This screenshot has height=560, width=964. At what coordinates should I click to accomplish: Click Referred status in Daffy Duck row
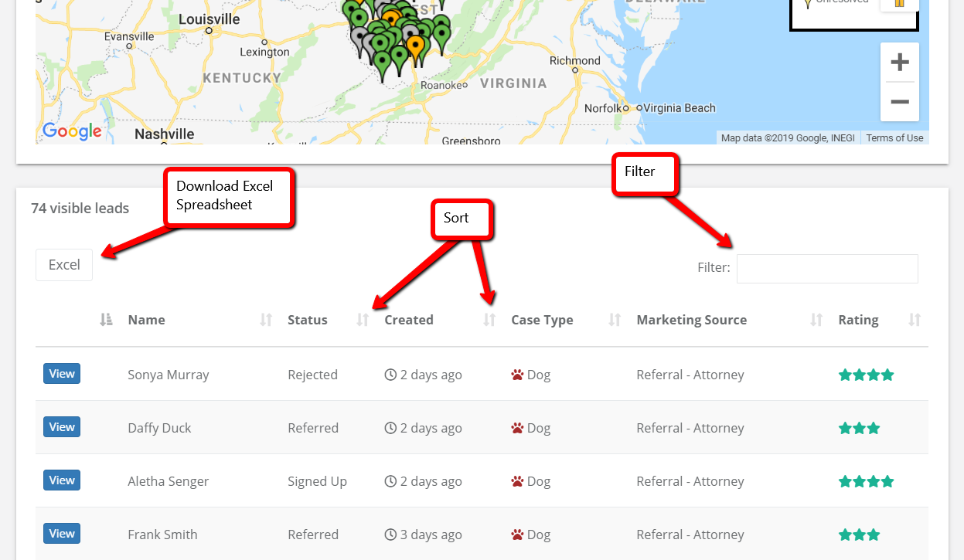[x=313, y=428]
